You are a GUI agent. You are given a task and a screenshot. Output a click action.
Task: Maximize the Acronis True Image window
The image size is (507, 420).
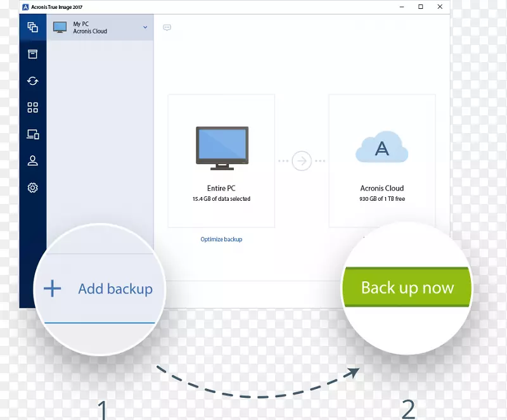[421, 7]
